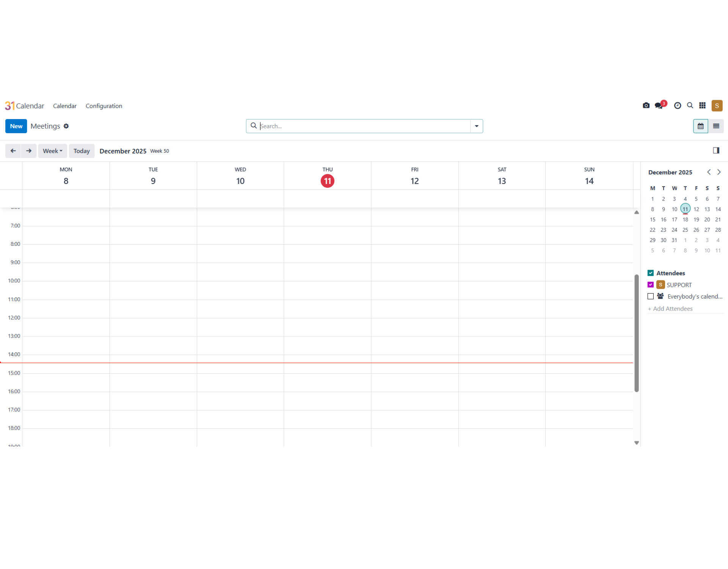Open the conversations chat icon

pyautogui.click(x=659, y=105)
